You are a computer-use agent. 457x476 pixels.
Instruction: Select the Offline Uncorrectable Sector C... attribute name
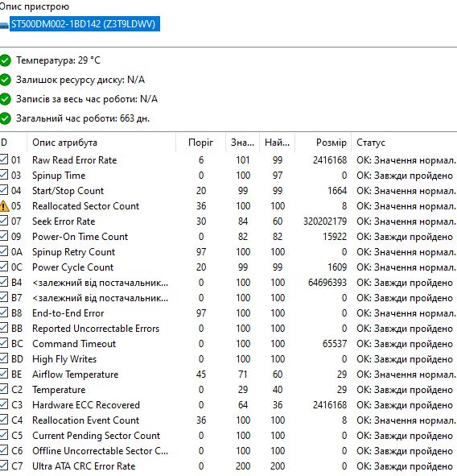point(100,451)
